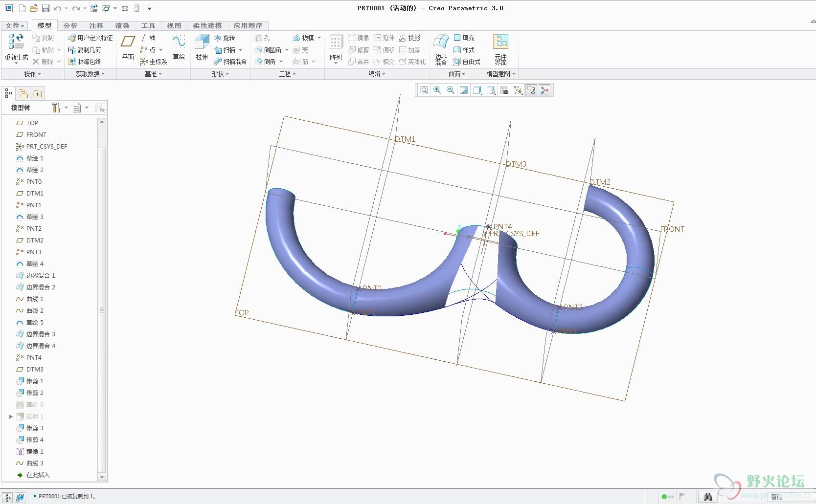Open the File (文件) menu
816x504 pixels.
(x=15, y=25)
